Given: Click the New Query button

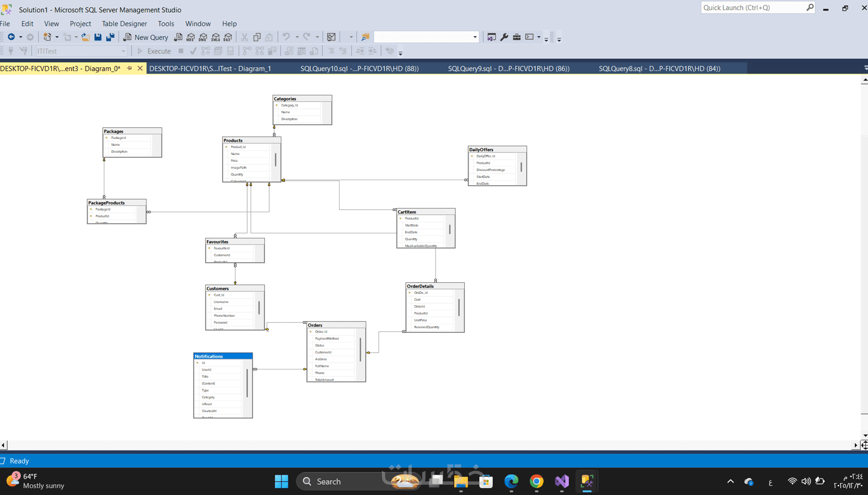Looking at the screenshot, I should [x=146, y=37].
